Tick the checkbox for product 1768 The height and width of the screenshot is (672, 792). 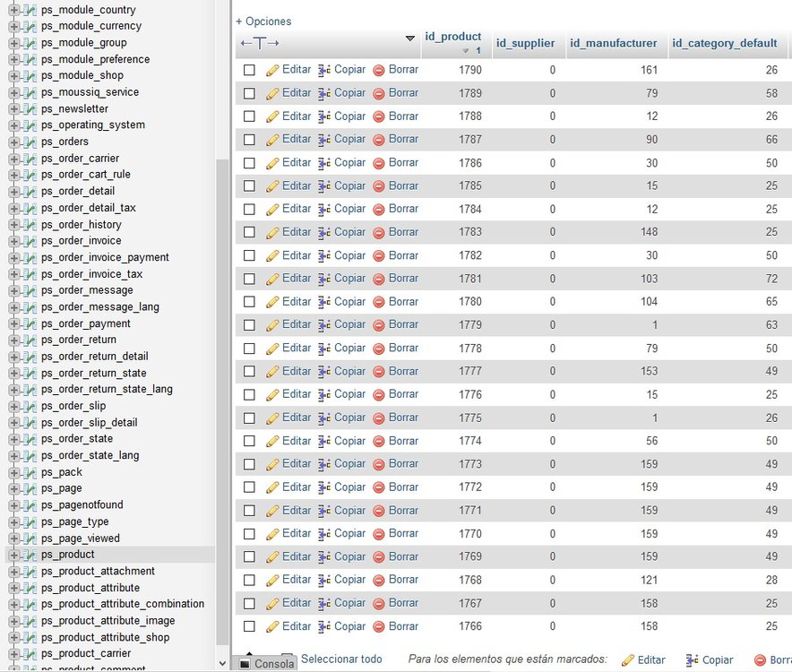(249, 580)
